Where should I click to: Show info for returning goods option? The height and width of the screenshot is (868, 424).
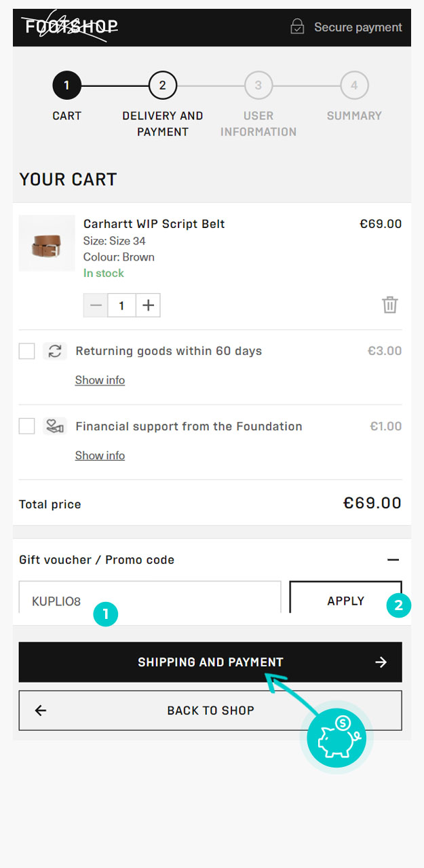(x=100, y=380)
